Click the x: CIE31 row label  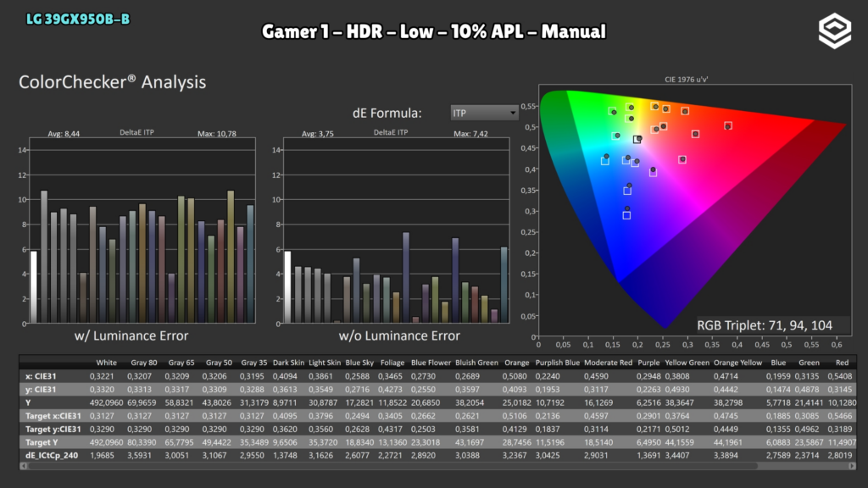[41, 375]
